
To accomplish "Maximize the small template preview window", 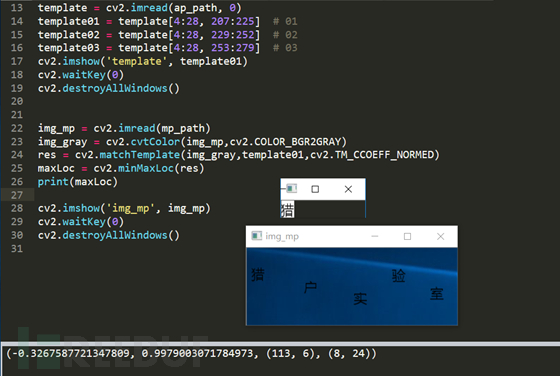I will pos(315,189).
